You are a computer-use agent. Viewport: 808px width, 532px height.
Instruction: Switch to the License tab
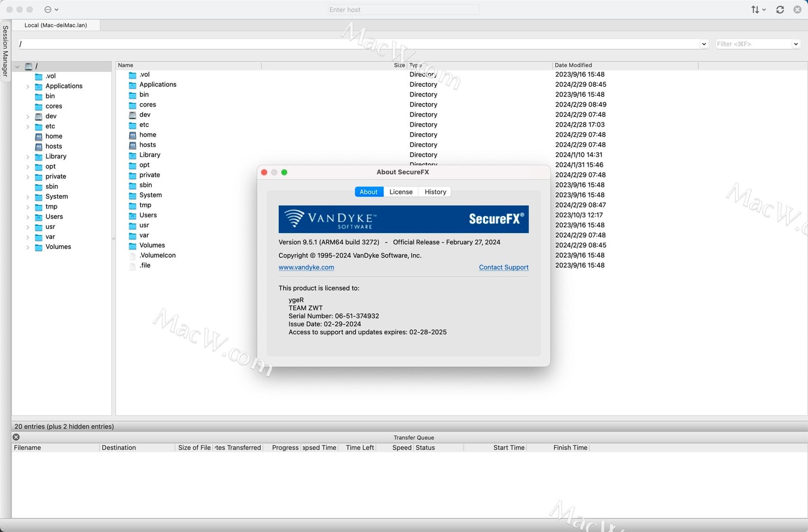pos(400,191)
